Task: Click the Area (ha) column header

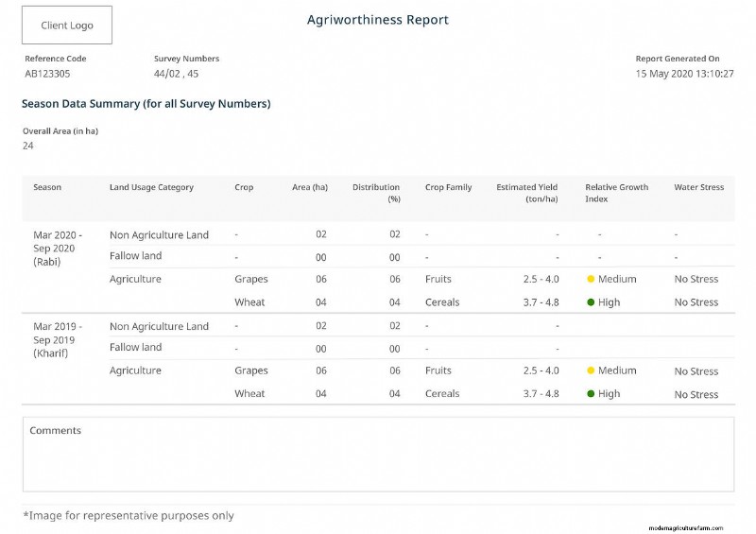Action: [x=310, y=188]
